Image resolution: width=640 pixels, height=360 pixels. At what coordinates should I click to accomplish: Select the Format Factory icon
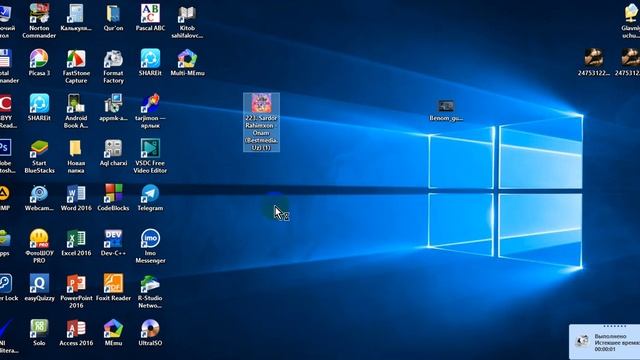tap(113, 66)
